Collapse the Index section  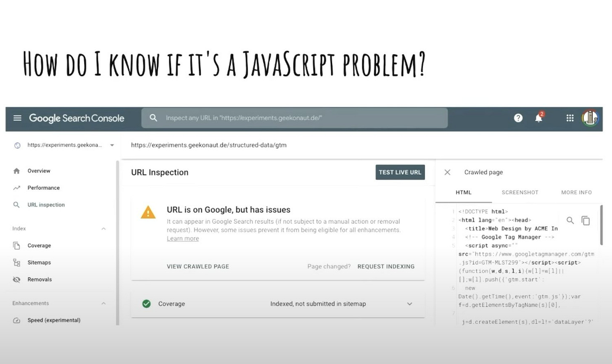pyautogui.click(x=103, y=228)
